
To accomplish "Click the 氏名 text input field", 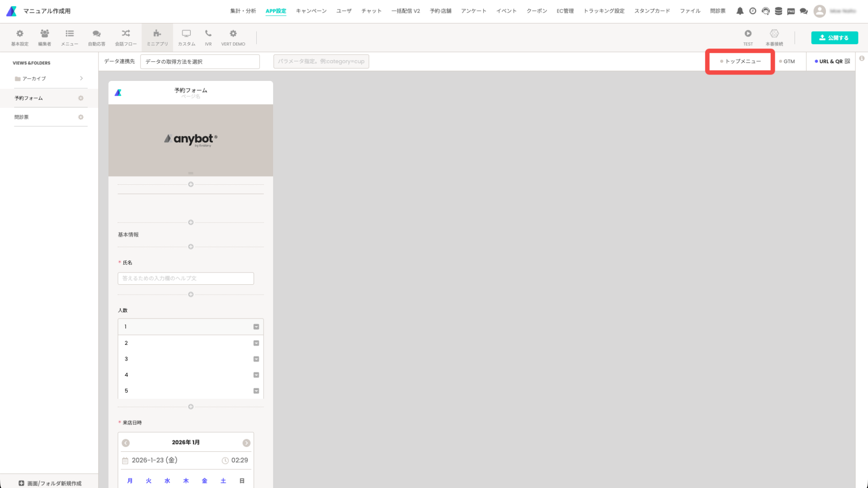I will coord(186,278).
